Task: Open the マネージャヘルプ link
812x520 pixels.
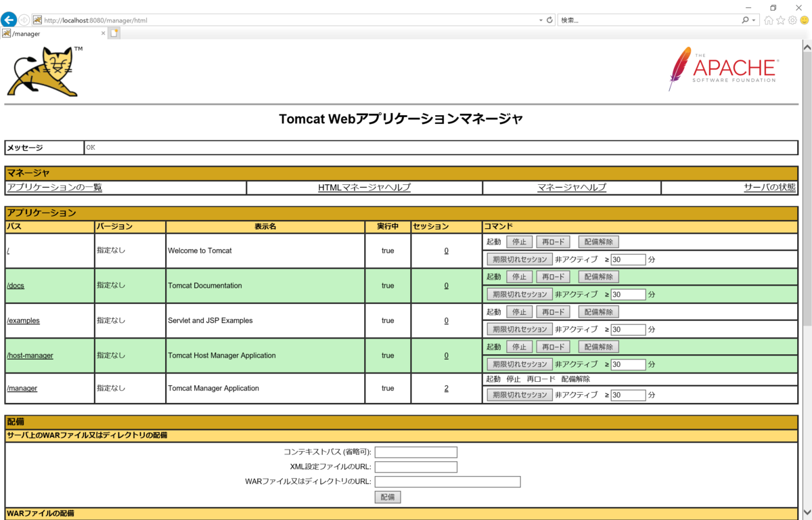Action: pos(572,188)
